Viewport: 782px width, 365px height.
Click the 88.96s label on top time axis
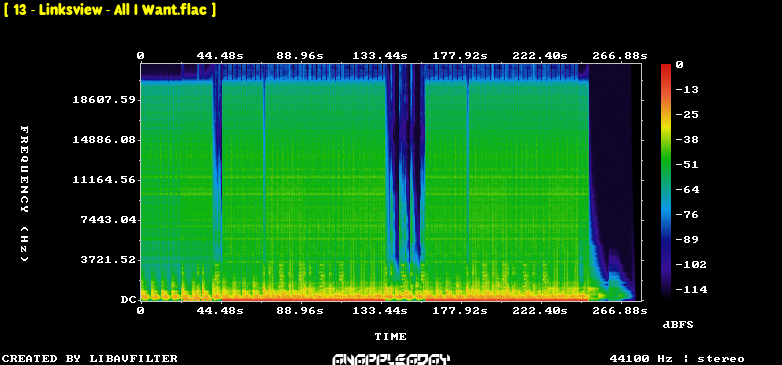point(300,56)
